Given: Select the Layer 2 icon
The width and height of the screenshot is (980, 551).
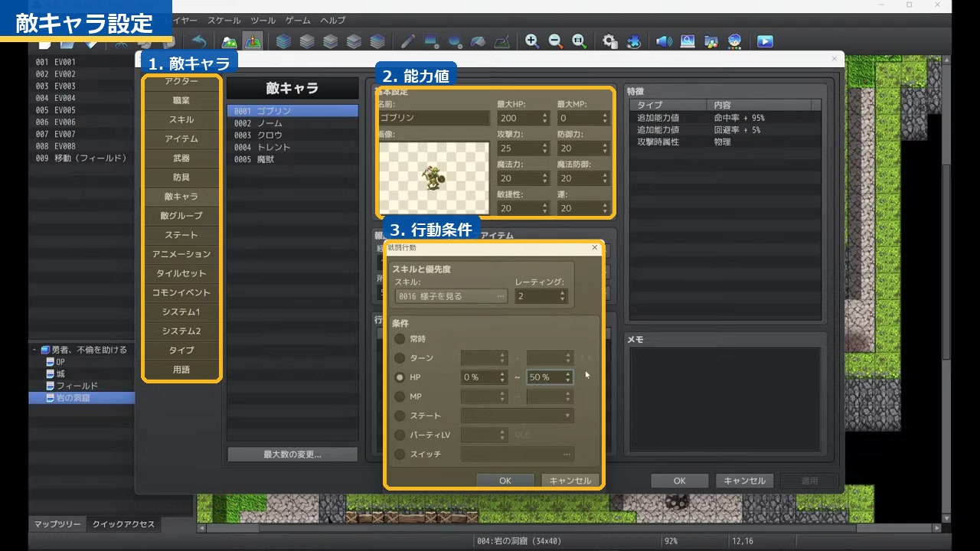Looking at the screenshot, I should pyautogui.click(x=330, y=41).
